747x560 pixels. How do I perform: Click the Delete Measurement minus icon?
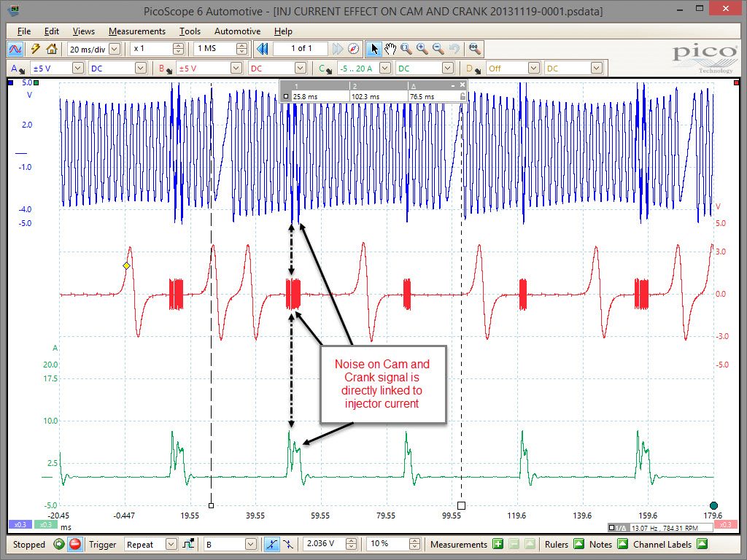click(514, 544)
